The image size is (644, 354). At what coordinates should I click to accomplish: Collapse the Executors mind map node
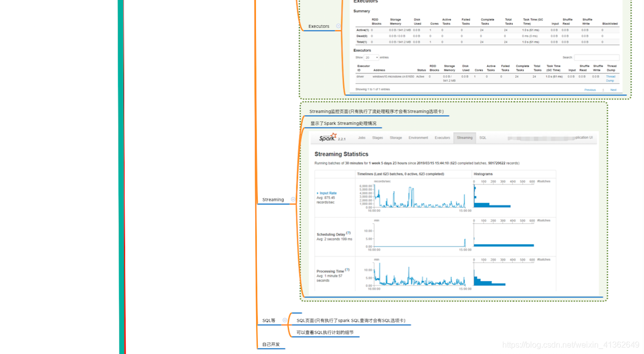click(338, 26)
